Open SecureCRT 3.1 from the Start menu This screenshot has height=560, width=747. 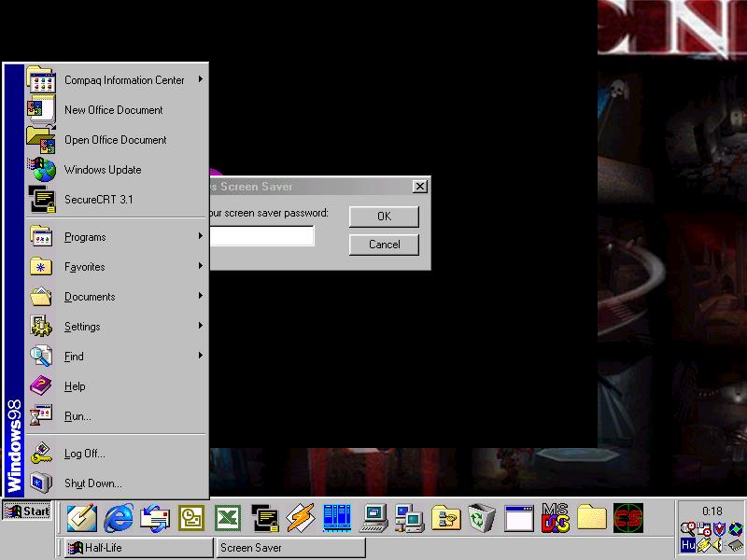(116, 199)
